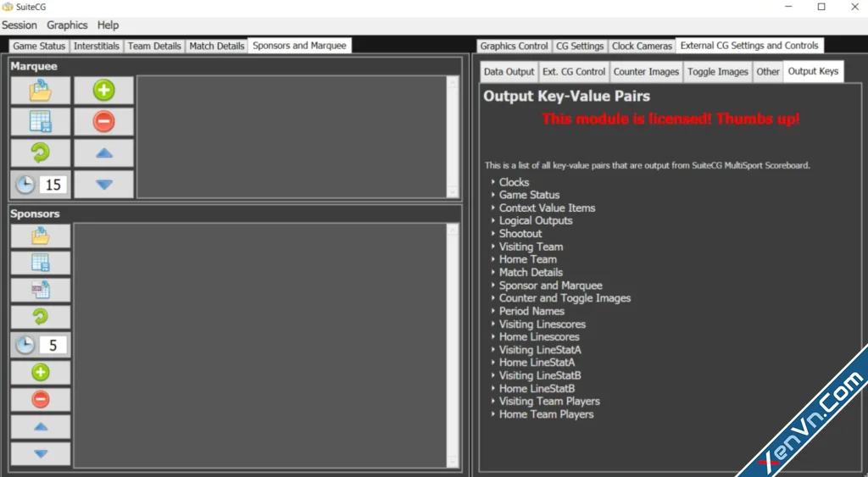Viewport: 868px width, 477px height.
Task: Expand the Clocks key group
Action: [x=492, y=181]
